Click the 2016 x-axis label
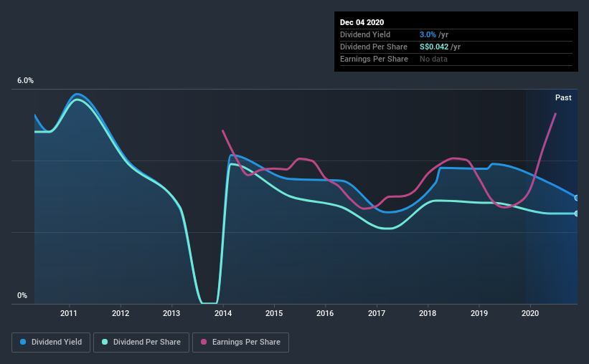 (325, 313)
